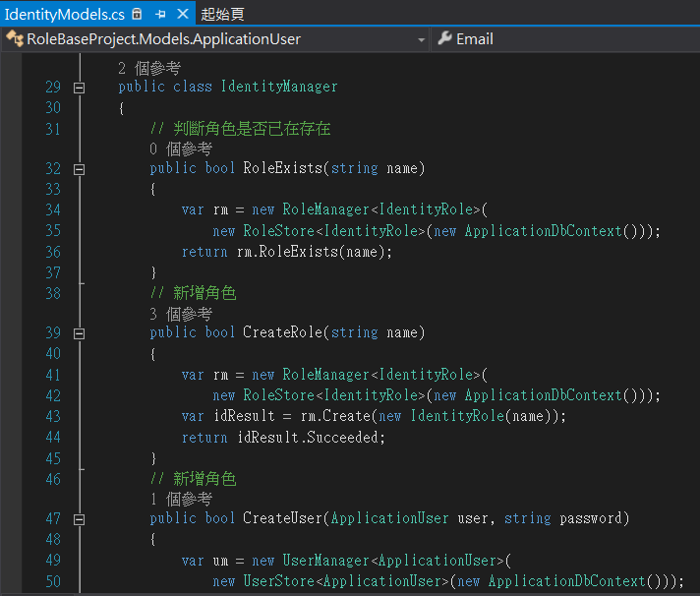The height and width of the screenshot is (596, 700).
Task: Click RoleStore on line 35
Action: (x=278, y=231)
